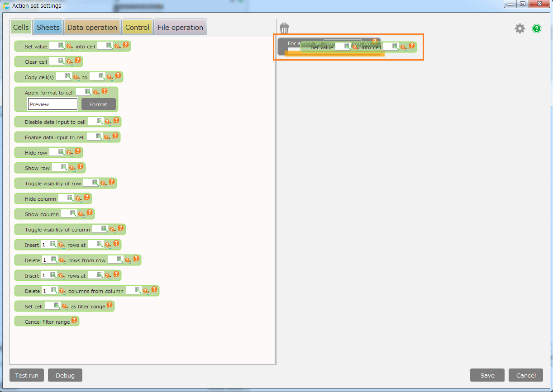Click the Preview field in Apply format block
The image size is (553, 392).
(x=52, y=104)
